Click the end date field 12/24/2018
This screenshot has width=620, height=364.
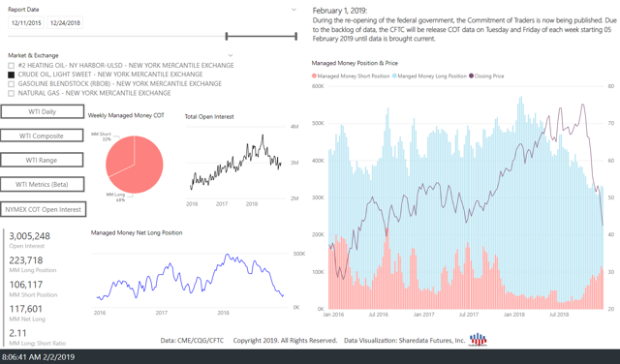coord(65,23)
